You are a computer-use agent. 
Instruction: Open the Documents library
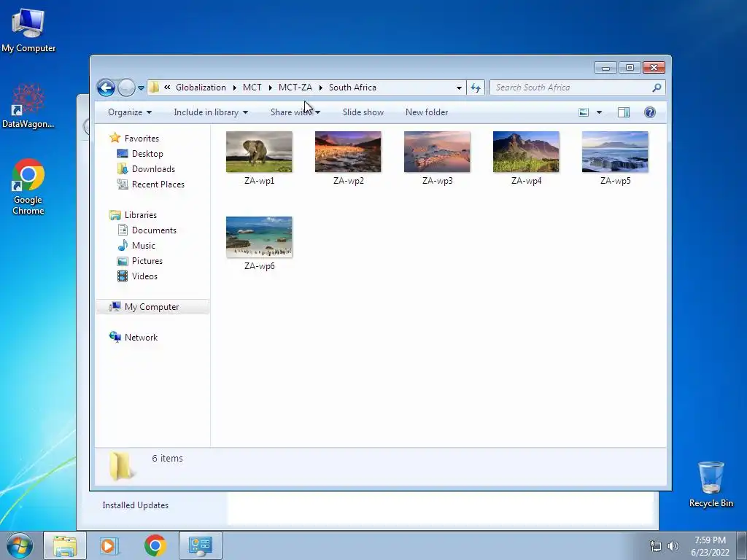click(153, 230)
